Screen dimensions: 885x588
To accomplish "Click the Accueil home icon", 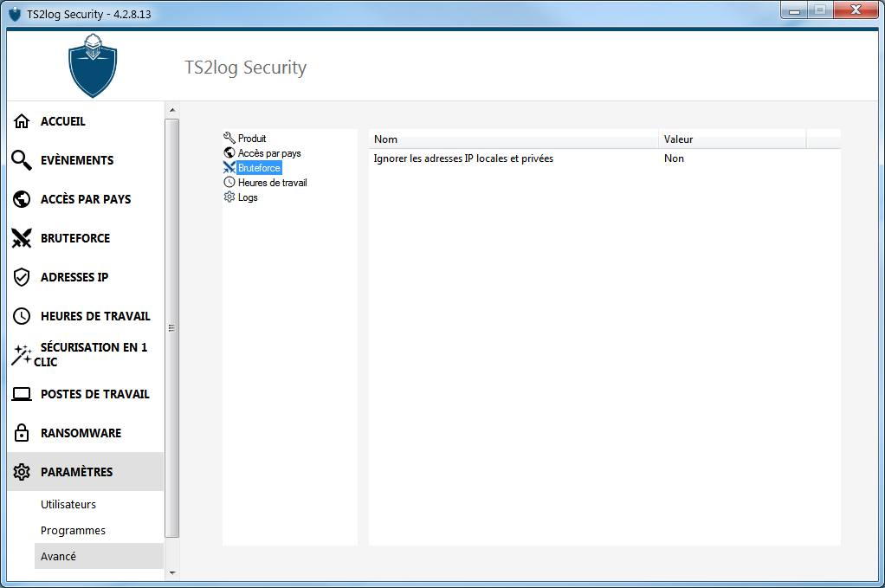I will click(22, 121).
